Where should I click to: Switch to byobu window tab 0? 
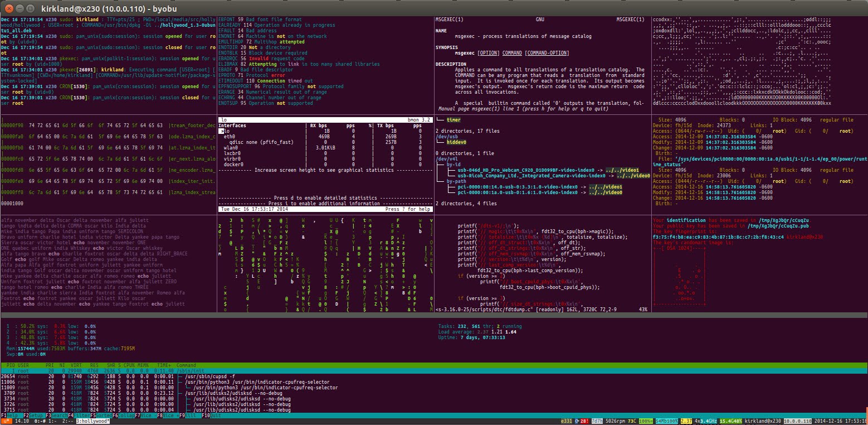tap(39, 421)
